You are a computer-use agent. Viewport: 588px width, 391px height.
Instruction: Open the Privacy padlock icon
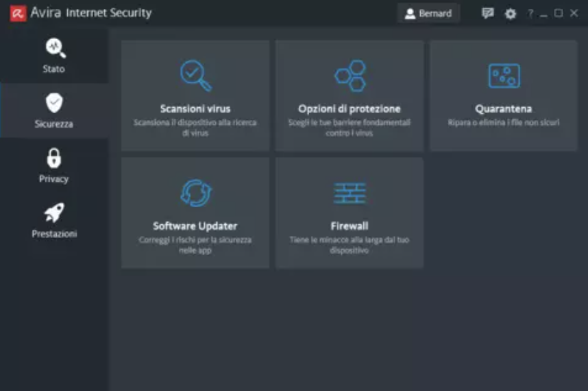53,158
